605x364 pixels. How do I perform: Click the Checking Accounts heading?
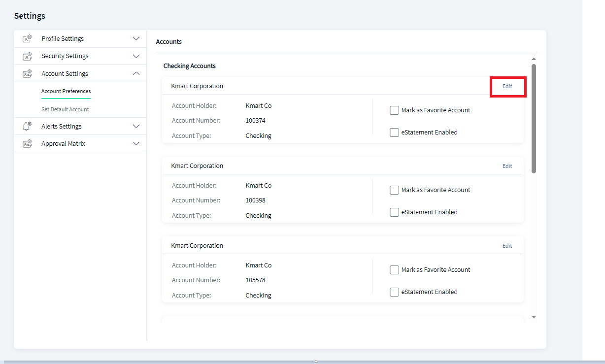190,66
